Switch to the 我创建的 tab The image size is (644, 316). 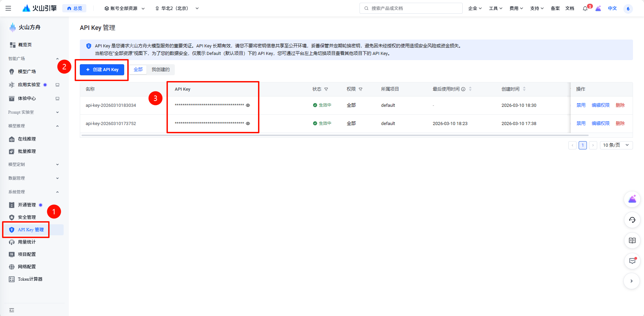[x=161, y=70]
